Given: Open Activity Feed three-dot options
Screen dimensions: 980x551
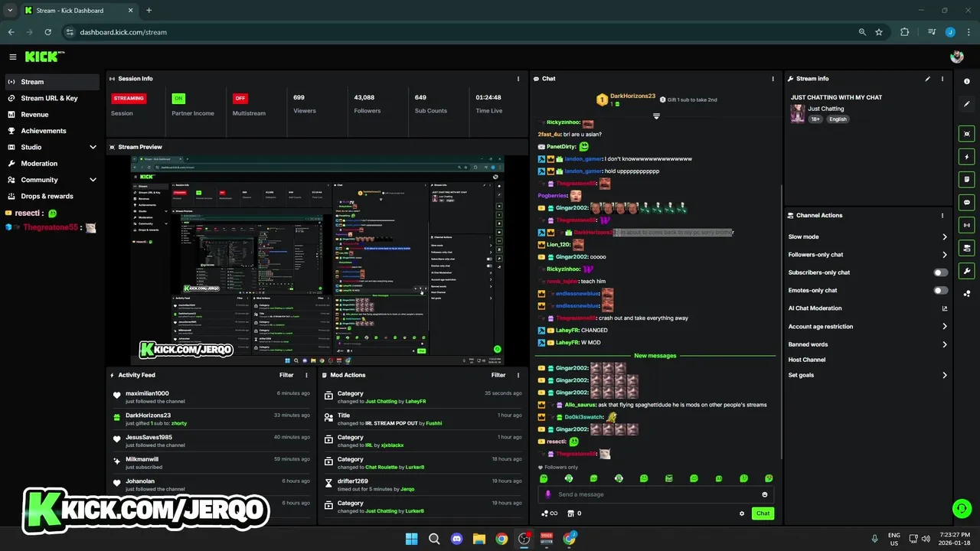Looking at the screenshot, I should pos(306,375).
